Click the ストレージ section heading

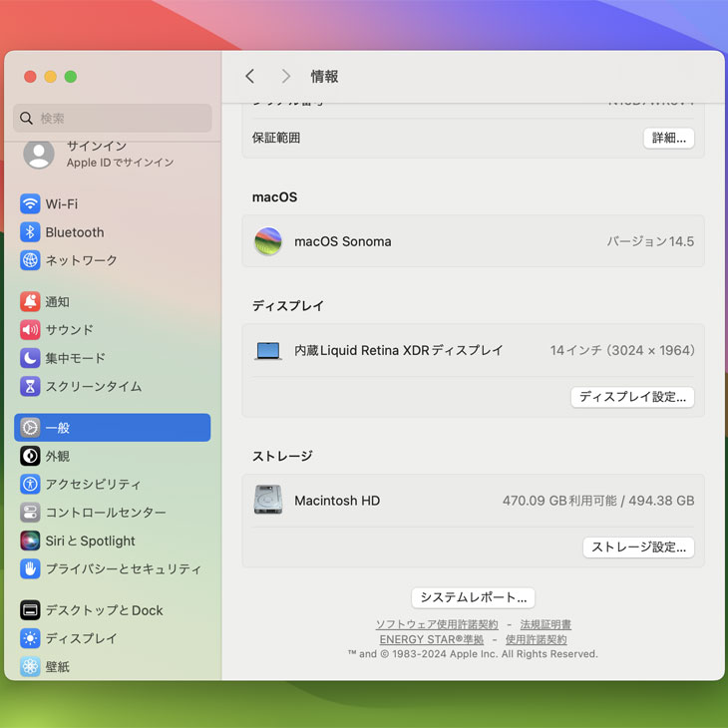(282, 456)
